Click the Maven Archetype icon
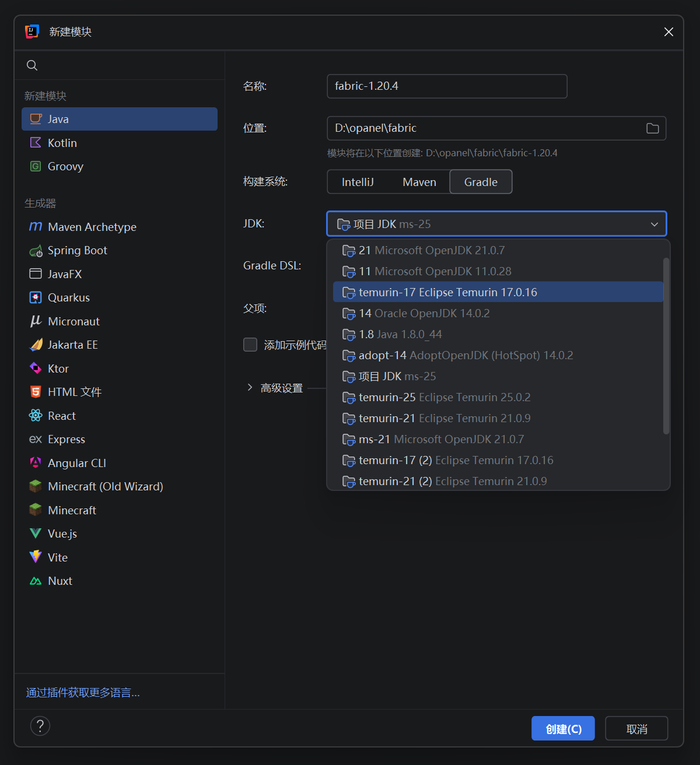 36,227
